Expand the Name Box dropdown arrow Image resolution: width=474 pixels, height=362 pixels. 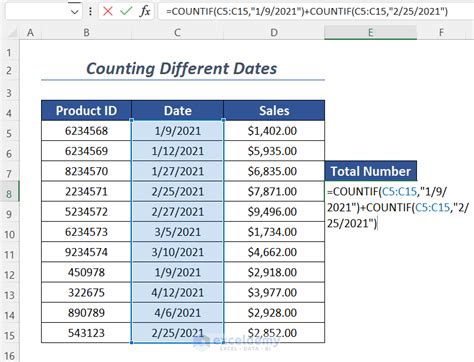click(75, 12)
